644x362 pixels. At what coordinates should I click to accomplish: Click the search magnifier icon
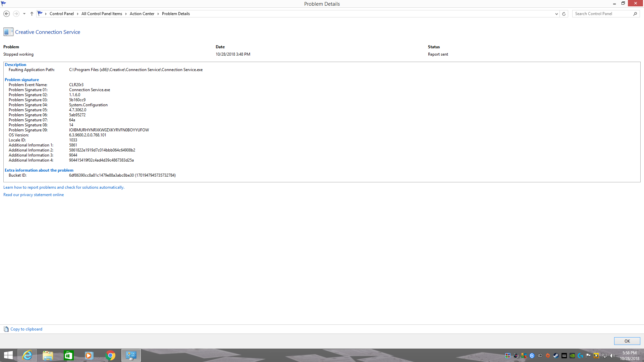[635, 14]
